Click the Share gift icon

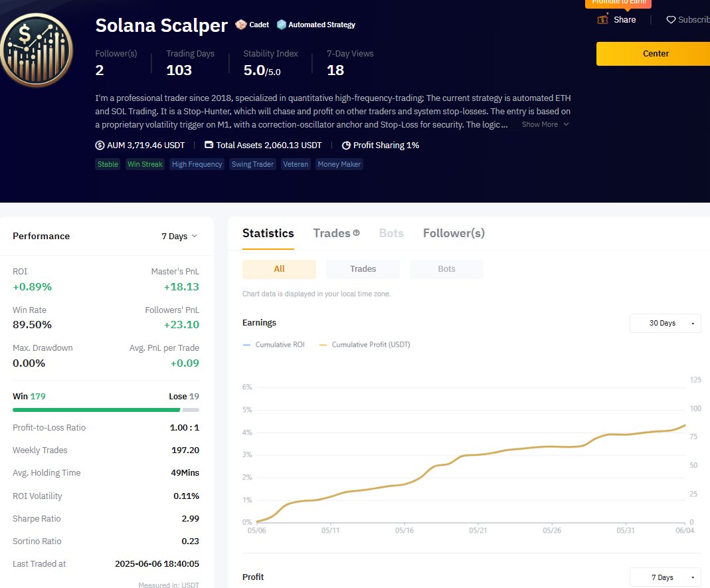[x=602, y=19]
